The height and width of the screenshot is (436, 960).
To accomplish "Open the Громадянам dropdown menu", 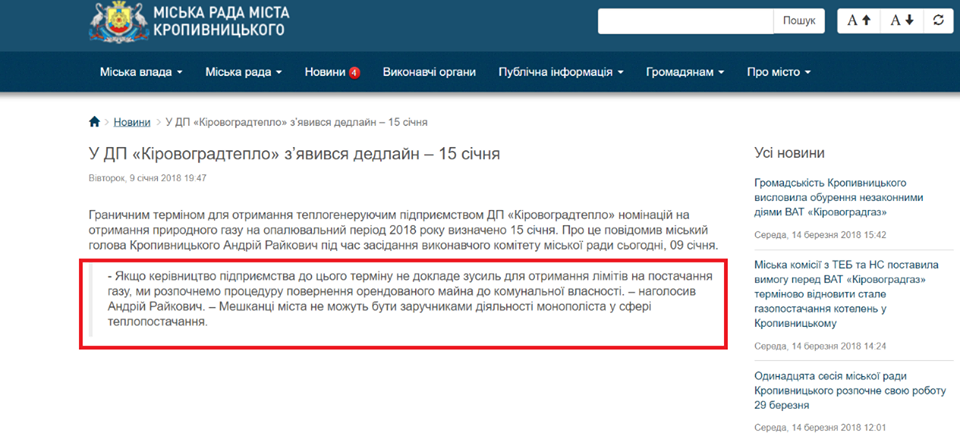I will 685,72.
